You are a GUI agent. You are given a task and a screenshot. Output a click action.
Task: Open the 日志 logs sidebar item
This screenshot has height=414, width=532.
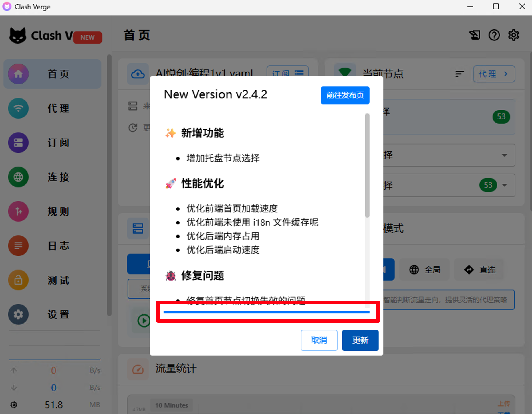click(52, 246)
